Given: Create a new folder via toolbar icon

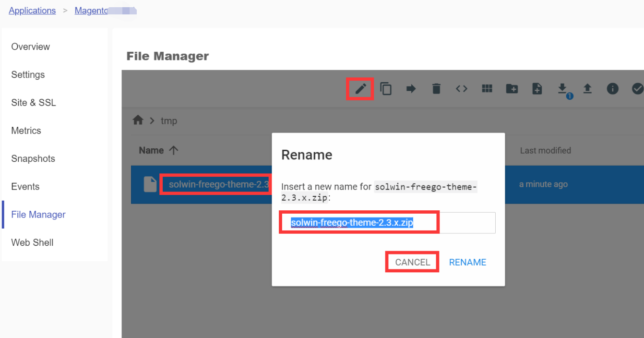Looking at the screenshot, I should click(512, 89).
